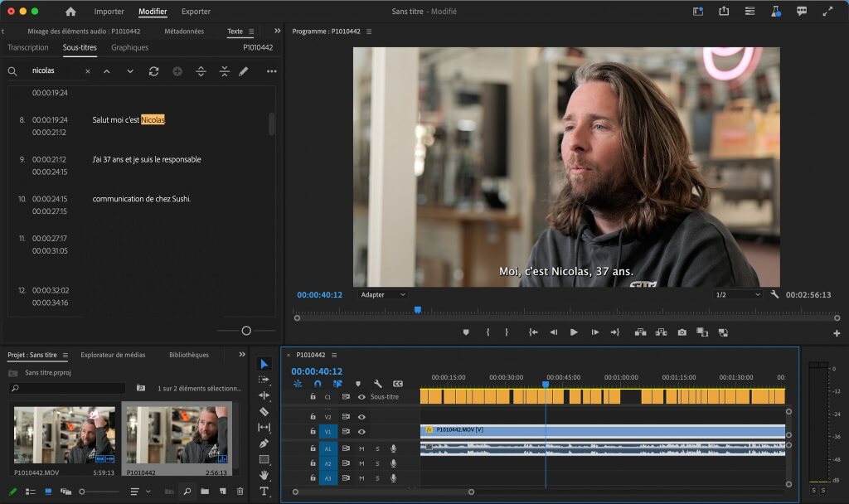This screenshot has height=504, width=849.
Task: Mute audio track A1
Action: click(362, 448)
